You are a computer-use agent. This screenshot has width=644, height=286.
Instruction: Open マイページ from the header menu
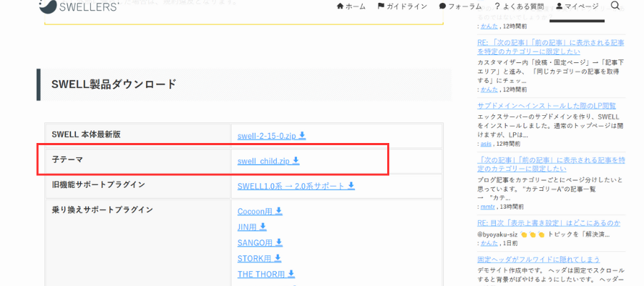pos(577,6)
